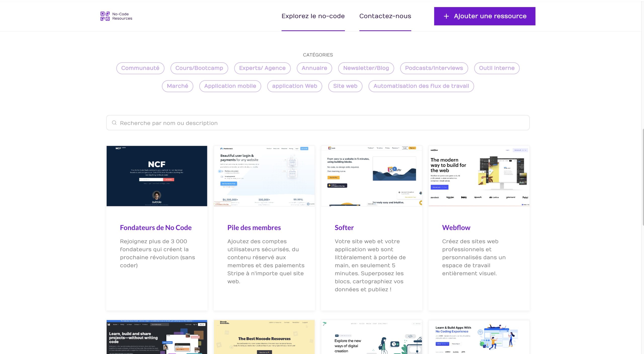Screen dimensions: 644x354
Task: Click the plus icon on Ajouter button
Action: (446, 16)
